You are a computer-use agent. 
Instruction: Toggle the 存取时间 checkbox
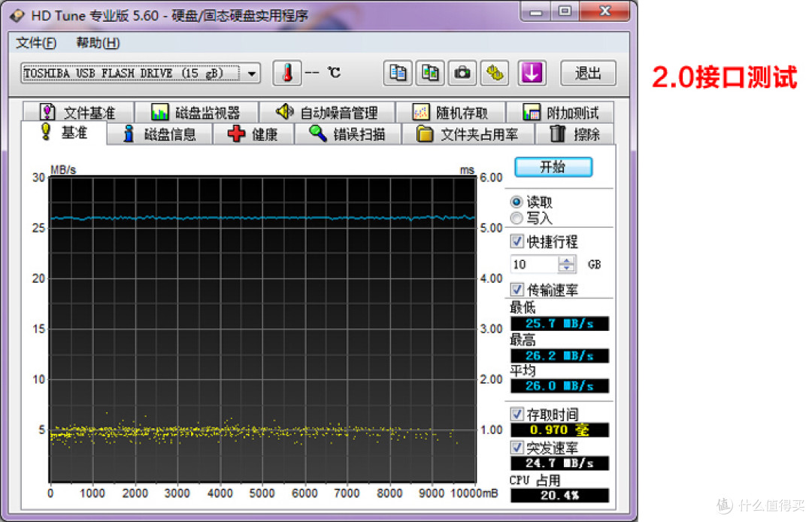pyautogui.click(x=517, y=414)
